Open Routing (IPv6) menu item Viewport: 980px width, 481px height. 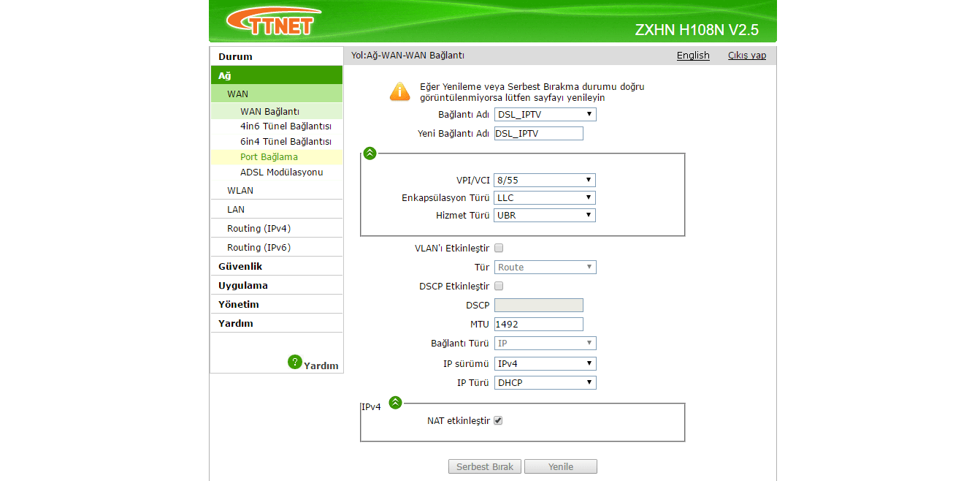[277, 247]
